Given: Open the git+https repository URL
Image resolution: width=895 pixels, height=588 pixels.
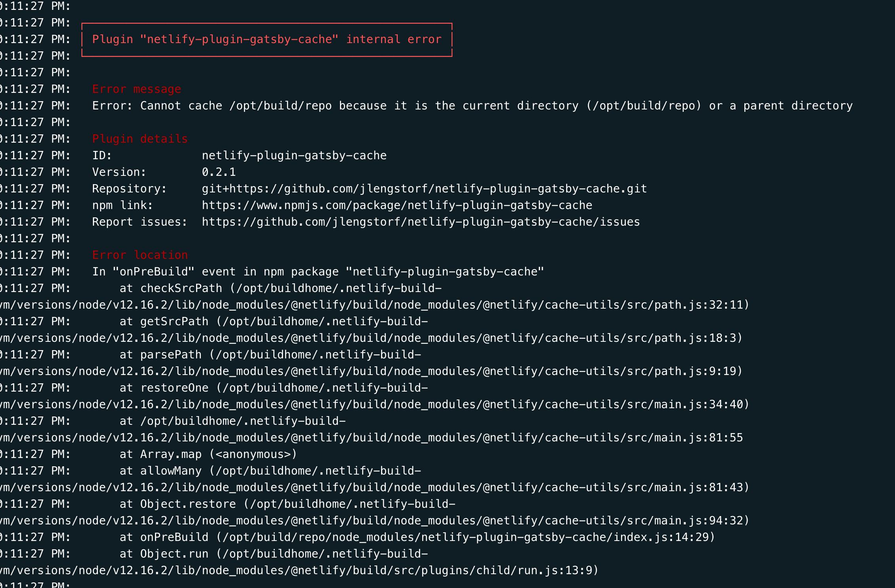Looking at the screenshot, I should pos(424,189).
